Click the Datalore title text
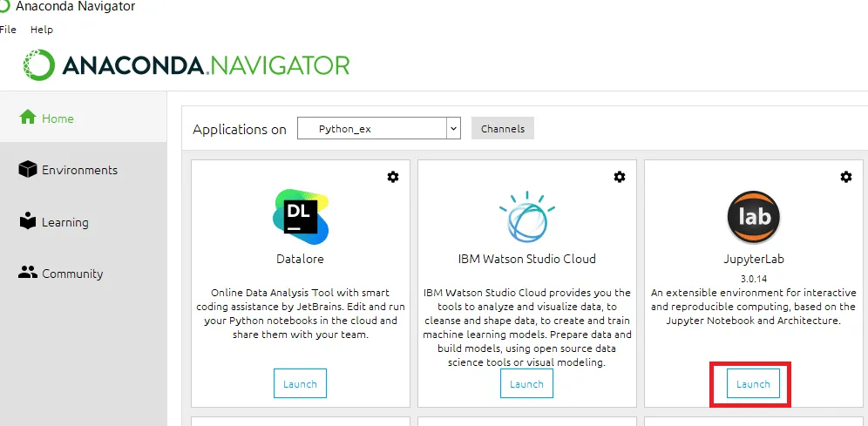This screenshot has height=426, width=868. (300, 259)
